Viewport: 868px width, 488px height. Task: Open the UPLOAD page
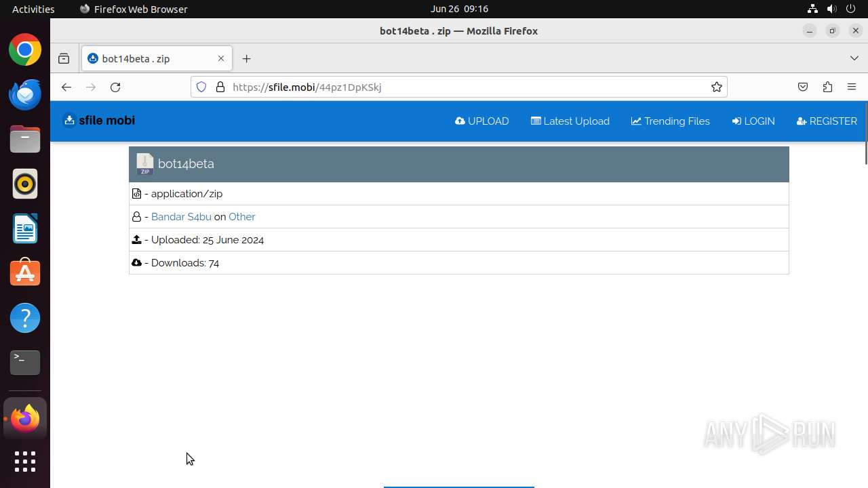pos(481,121)
